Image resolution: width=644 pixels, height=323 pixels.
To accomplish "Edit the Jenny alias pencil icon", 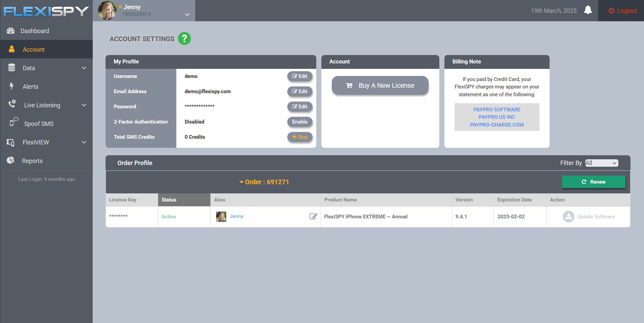I will pos(313,216).
